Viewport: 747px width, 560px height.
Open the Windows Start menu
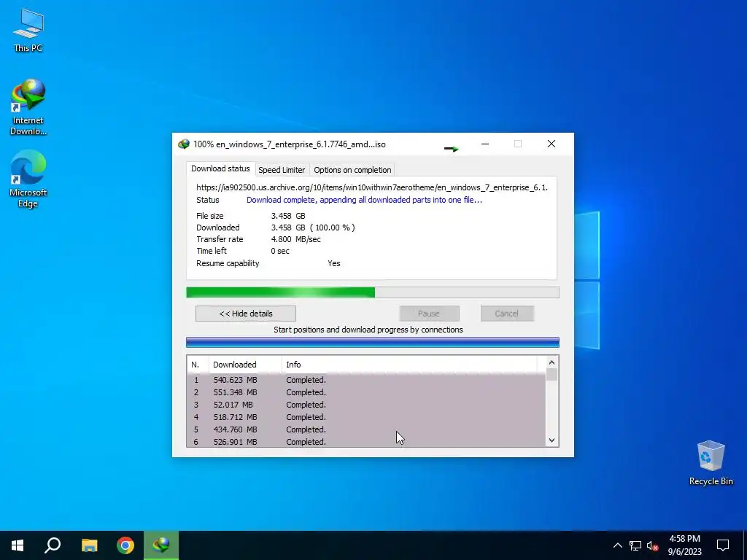click(18, 545)
